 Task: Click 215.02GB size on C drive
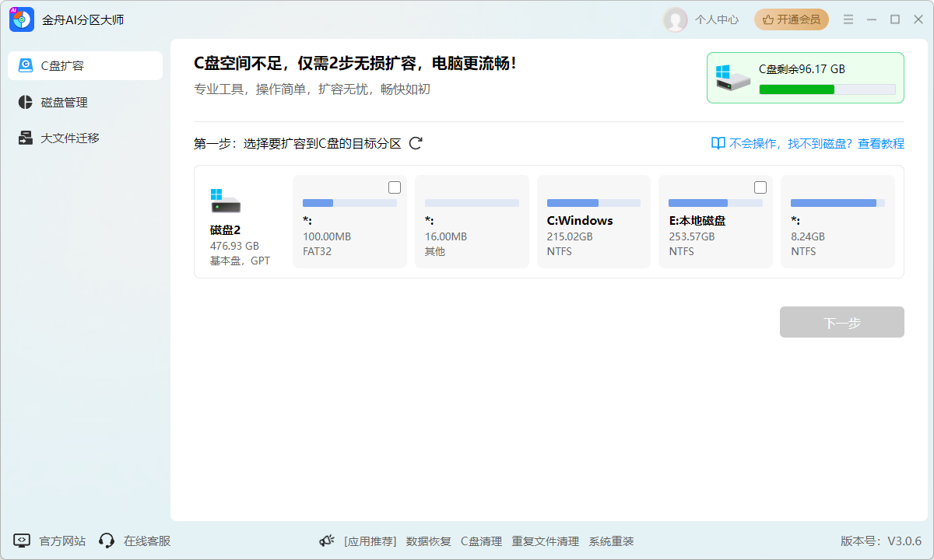pyautogui.click(x=570, y=236)
